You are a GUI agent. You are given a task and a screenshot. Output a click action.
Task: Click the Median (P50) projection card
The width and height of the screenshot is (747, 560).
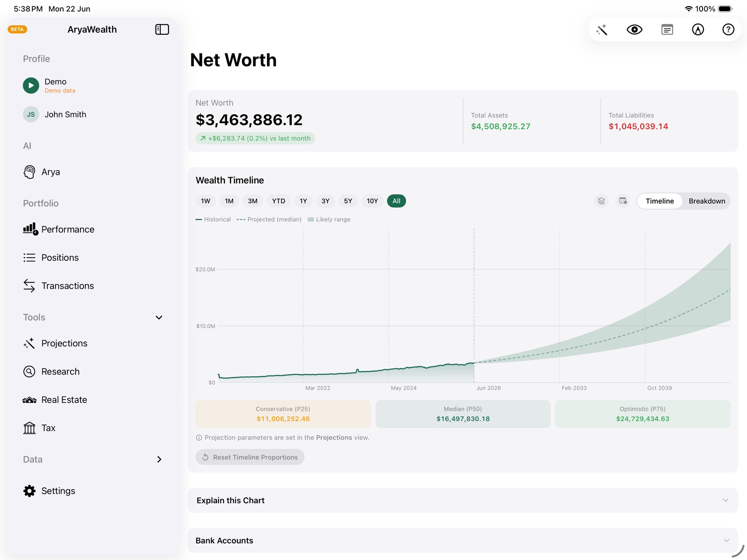pos(463,414)
